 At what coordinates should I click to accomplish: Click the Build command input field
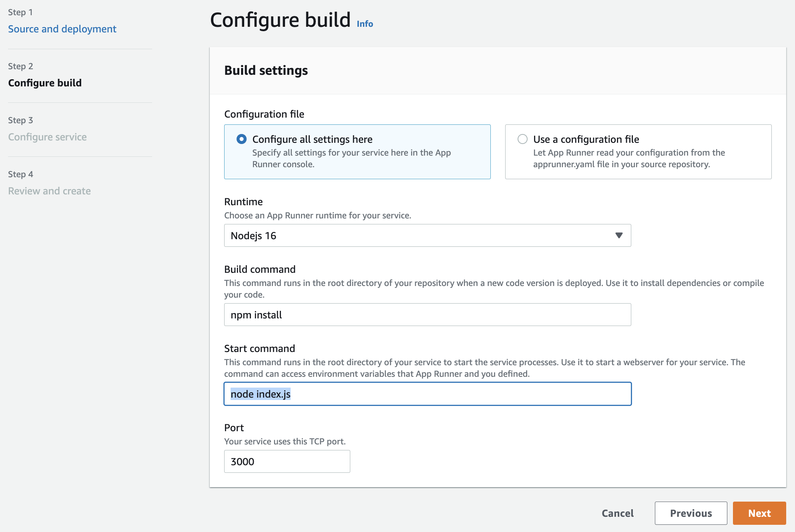click(428, 314)
